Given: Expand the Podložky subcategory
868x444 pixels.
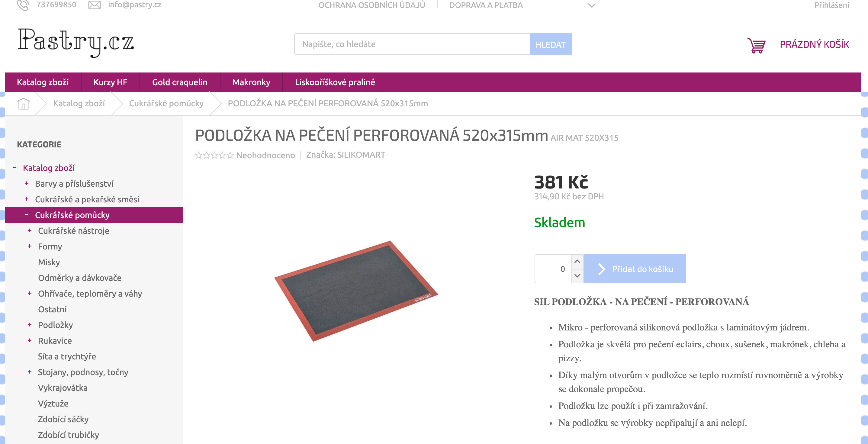Looking at the screenshot, I should [x=30, y=325].
